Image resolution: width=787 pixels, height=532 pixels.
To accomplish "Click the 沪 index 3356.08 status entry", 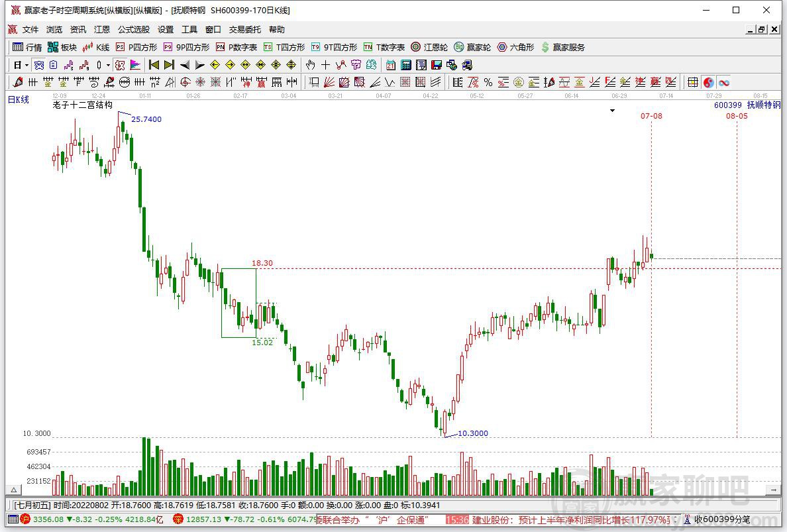I will (91, 519).
